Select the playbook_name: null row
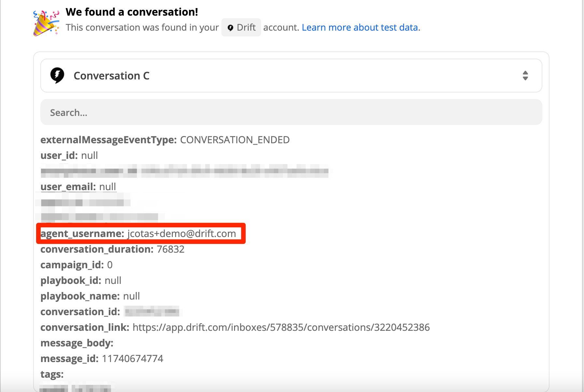Viewport: 584px width, 392px height. pyautogui.click(x=90, y=296)
